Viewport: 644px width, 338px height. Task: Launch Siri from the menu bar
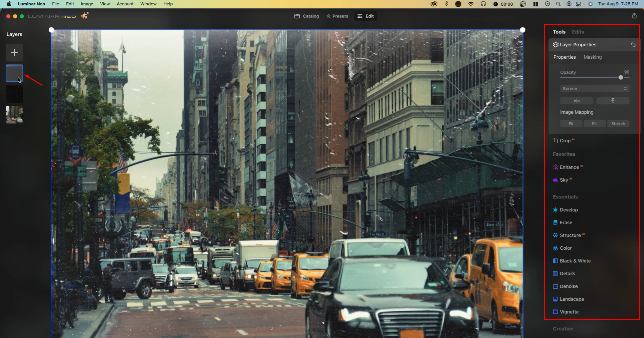pyautogui.click(x=590, y=4)
